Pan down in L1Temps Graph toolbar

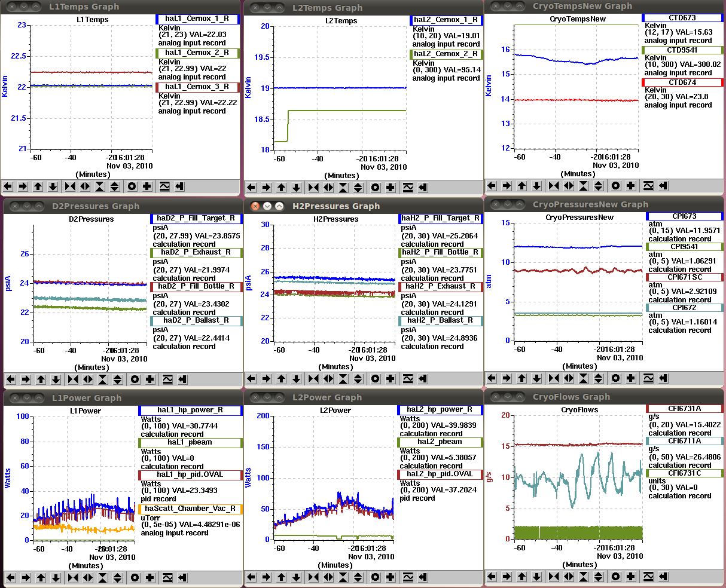pos(53,186)
